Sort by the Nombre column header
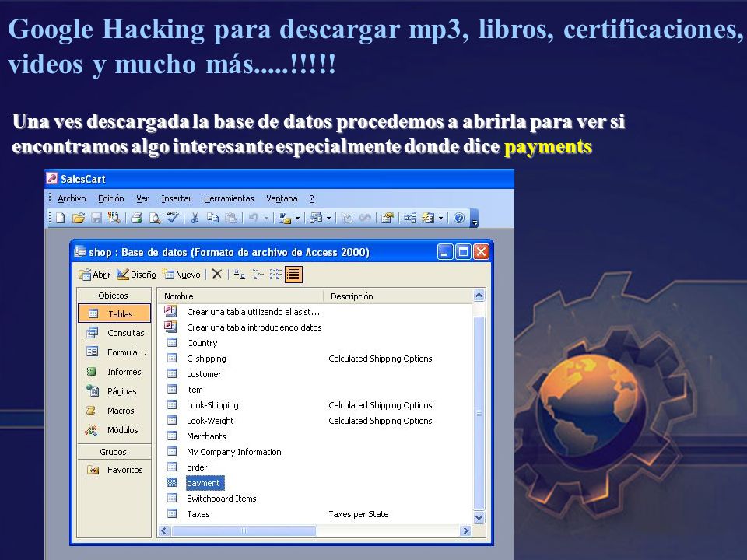Screen dimensions: 747x560 [x=241, y=296]
